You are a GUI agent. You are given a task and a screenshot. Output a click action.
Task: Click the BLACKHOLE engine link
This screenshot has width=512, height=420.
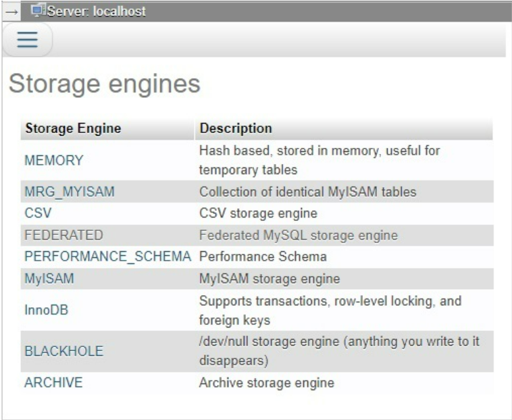click(63, 352)
